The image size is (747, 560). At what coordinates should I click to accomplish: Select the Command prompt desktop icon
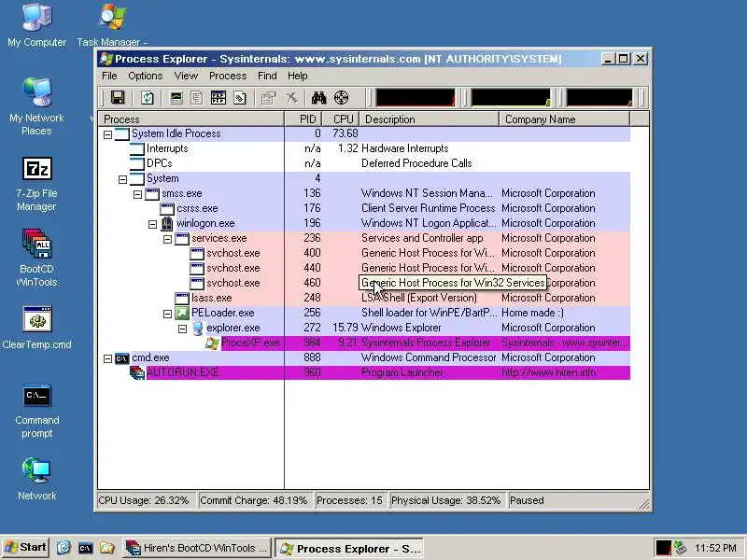pyautogui.click(x=36, y=412)
